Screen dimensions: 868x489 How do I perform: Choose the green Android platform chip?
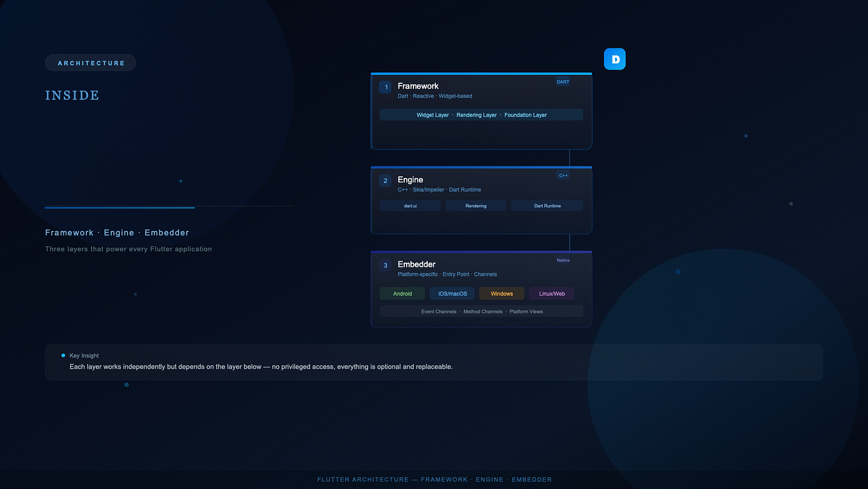[x=402, y=294]
